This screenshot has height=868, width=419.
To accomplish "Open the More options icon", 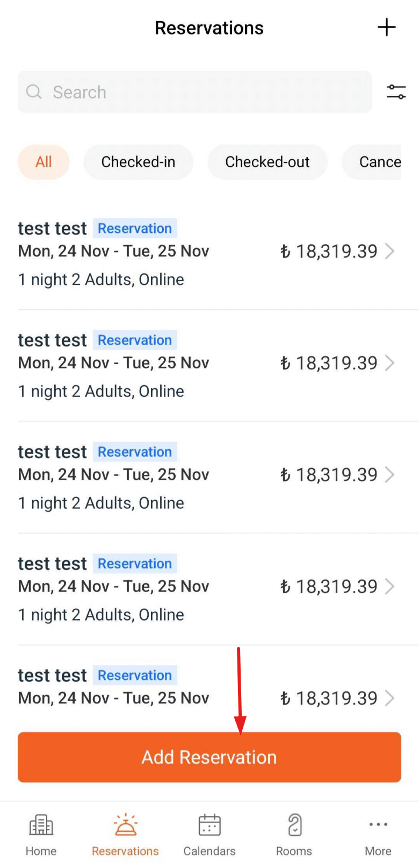I will click(x=378, y=825).
